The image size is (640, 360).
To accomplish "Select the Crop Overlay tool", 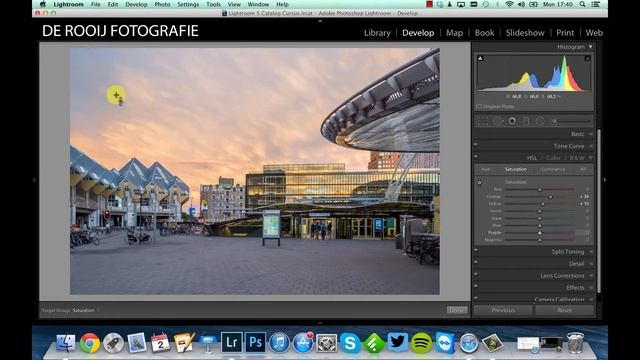I will (x=483, y=121).
